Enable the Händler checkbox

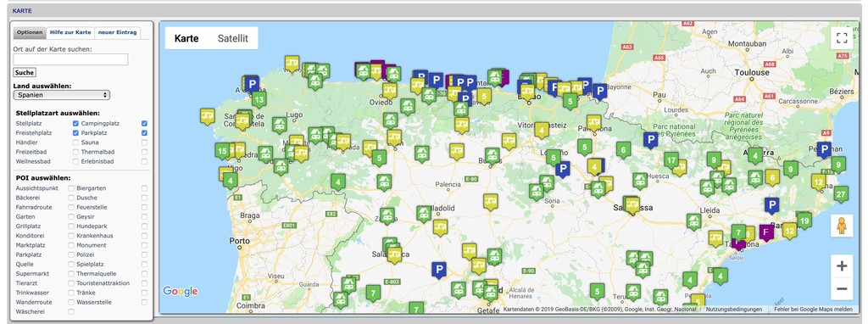pos(75,142)
